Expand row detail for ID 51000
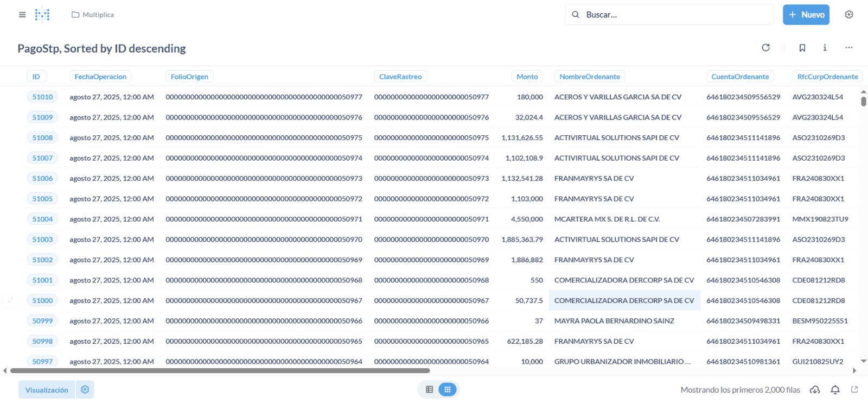868x403 pixels. pos(10,300)
